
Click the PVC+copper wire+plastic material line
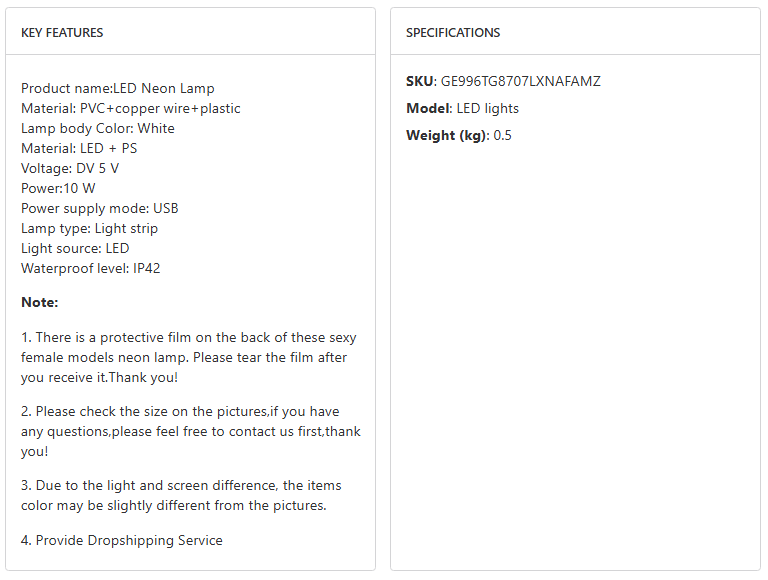point(131,108)
